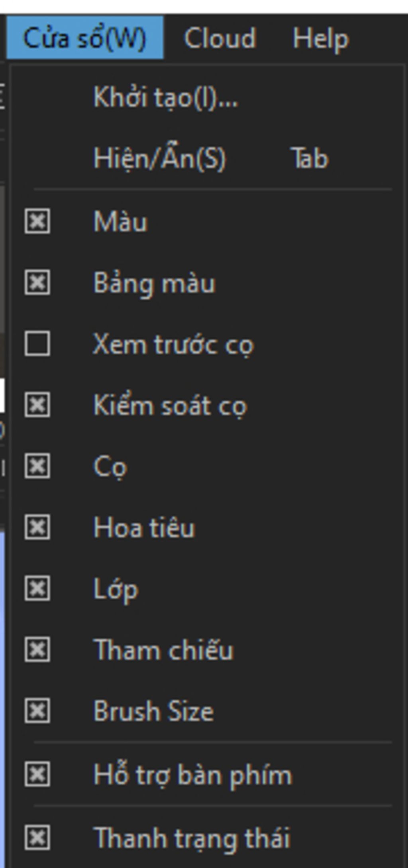Viewport: 408px width, 868px height.
Task: Uncheck the Hoa tiêu checkbox
Action: pyautogui.click(x=37, y=527)
